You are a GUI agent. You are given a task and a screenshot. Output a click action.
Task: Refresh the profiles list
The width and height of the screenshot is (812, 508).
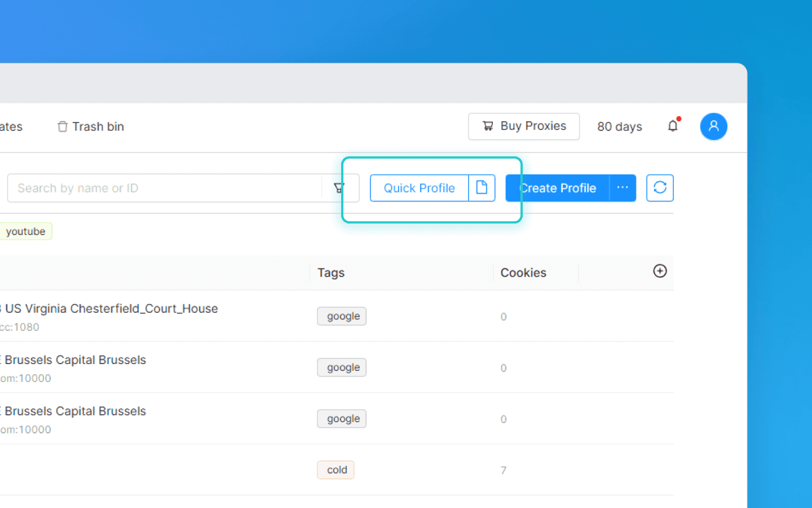tap(660, 188)
